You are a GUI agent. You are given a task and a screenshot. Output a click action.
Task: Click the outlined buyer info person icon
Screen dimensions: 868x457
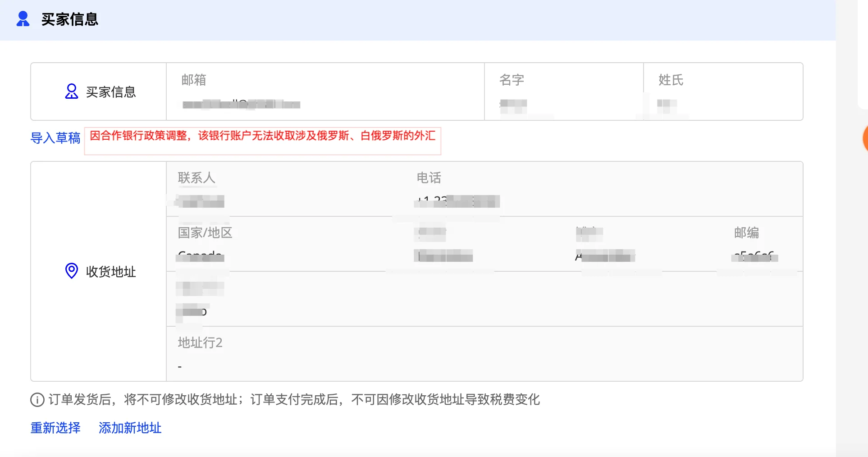[72, 91]
